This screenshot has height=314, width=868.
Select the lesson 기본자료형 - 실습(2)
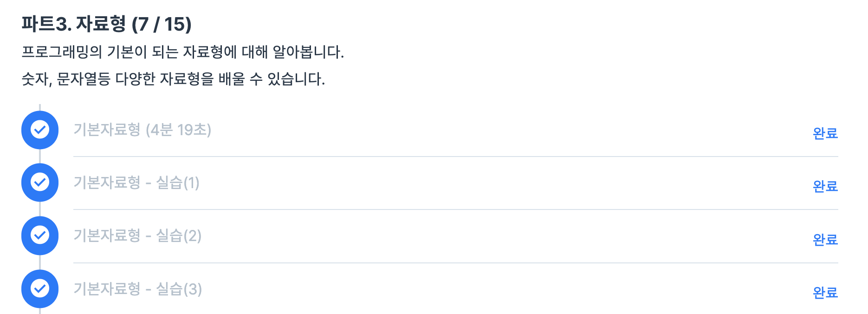tap(137, 235)
